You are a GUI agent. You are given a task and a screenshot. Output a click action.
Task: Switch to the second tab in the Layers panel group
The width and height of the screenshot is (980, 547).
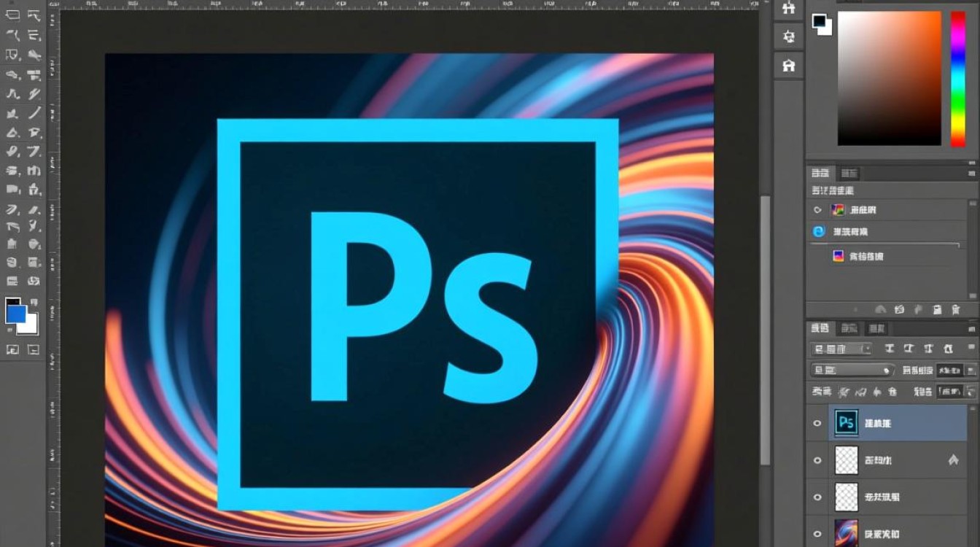click(x=849, y=329)
